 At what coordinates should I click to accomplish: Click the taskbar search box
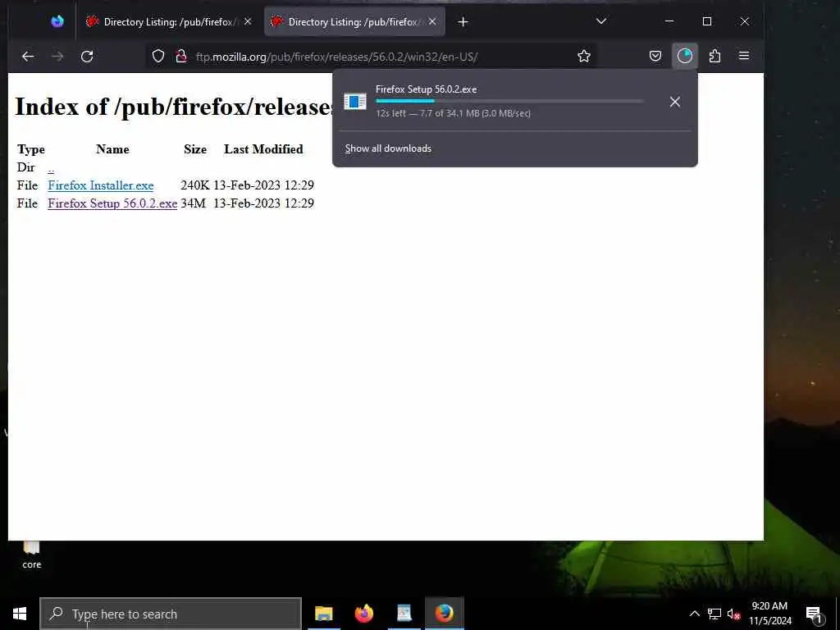pos(171,614)
